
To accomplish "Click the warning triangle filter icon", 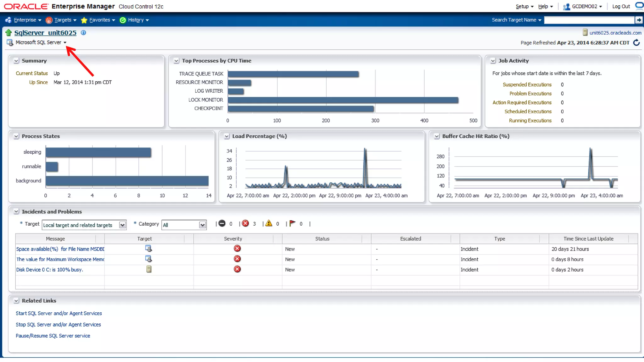I will 269,223.
